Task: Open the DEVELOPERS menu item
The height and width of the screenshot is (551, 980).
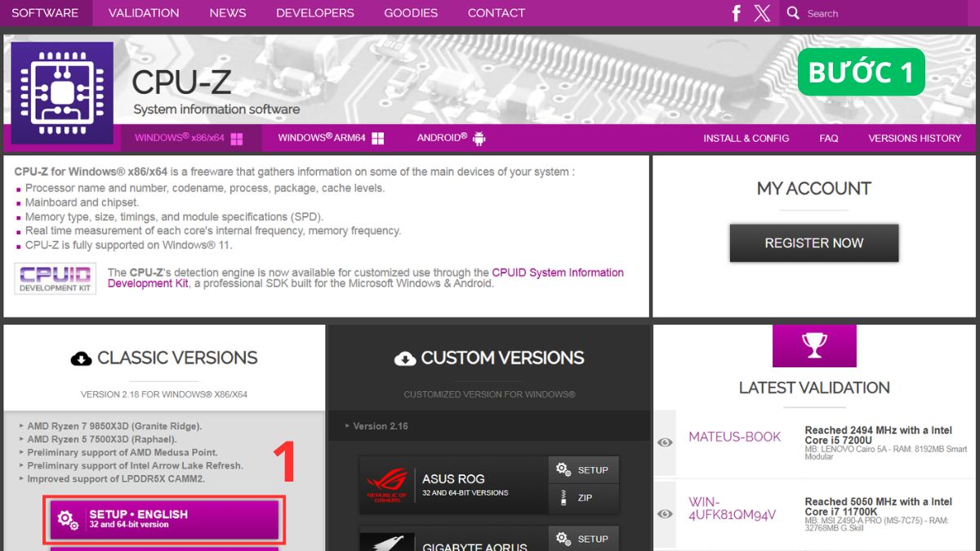Action: [315, 13]
